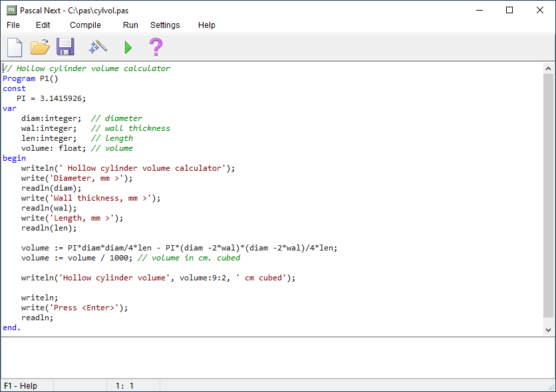
Task: Click the 'volume := volume / 1000;' line
Action: [x=76, y=258]
